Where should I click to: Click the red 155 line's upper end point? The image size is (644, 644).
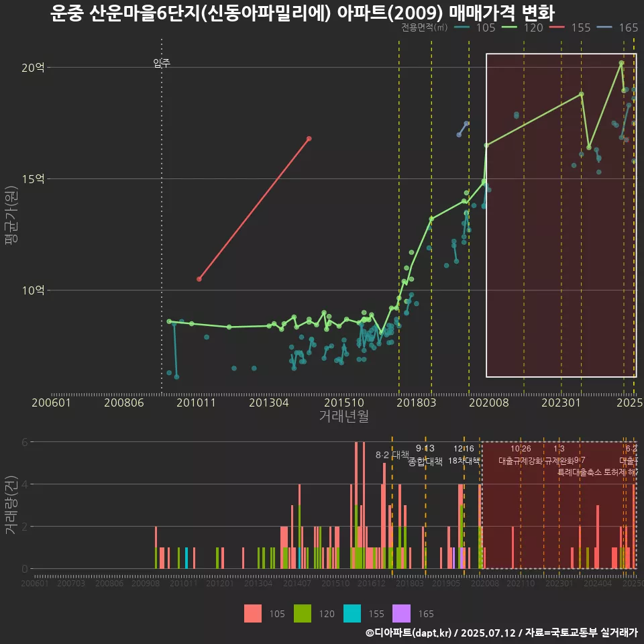tap(309, 139)
